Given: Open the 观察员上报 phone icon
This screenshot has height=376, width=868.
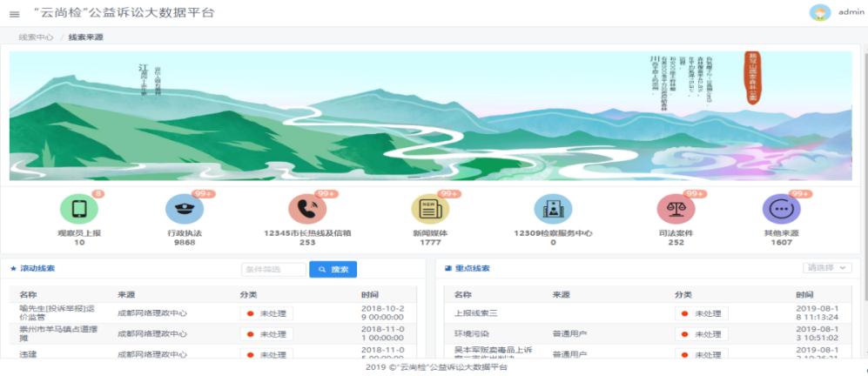Looking at the screenshot, I should pos(78,210).
